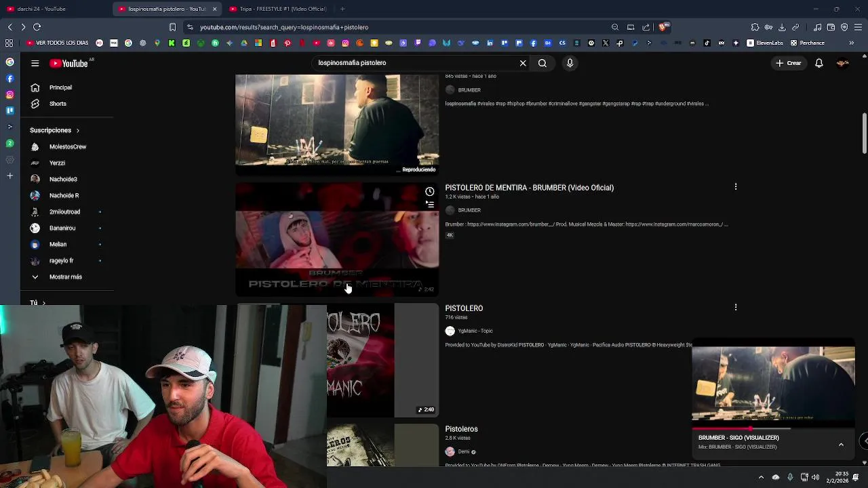Open the Brave Shields lion icon

point(663,27)
